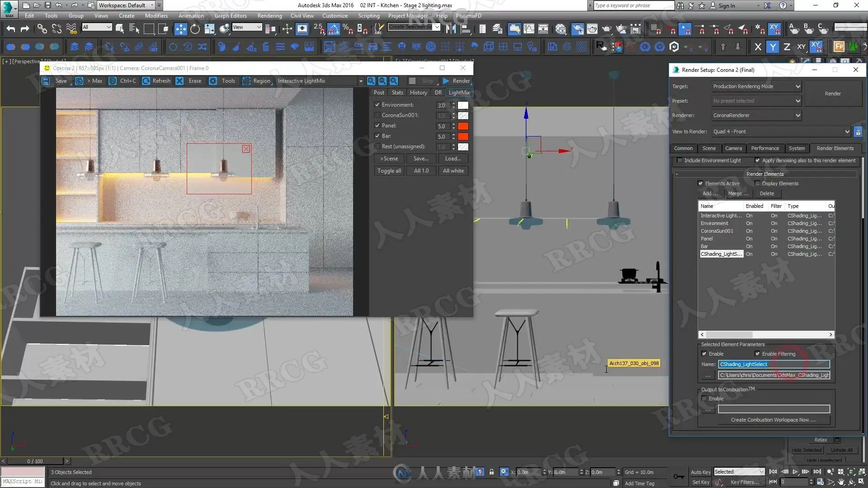Click the Play Animation button

pos(795,472)
